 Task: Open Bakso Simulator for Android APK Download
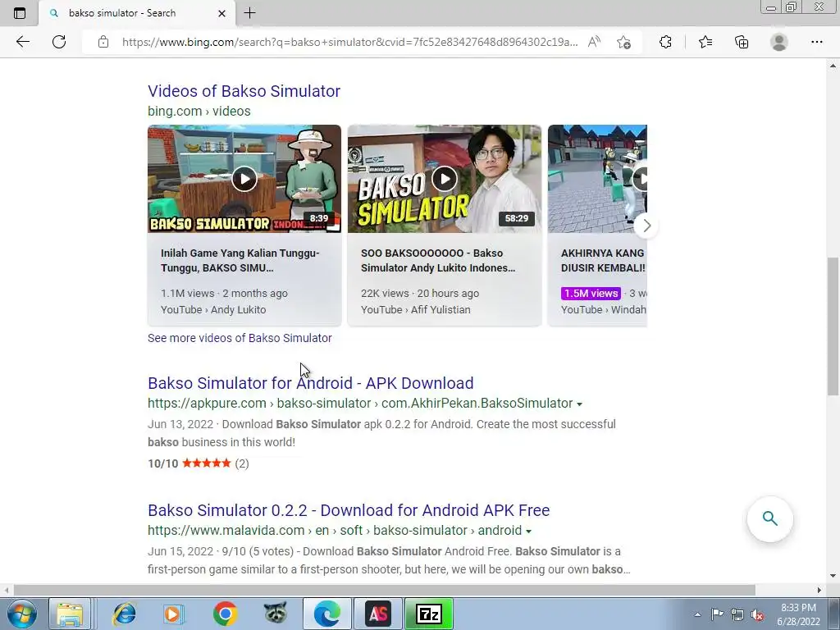point(311,383)
